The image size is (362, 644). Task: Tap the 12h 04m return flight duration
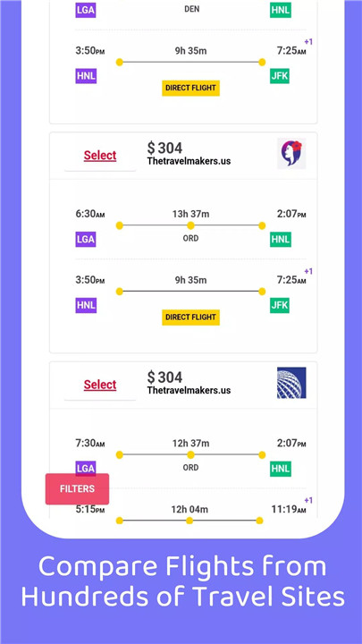(189, 509)
